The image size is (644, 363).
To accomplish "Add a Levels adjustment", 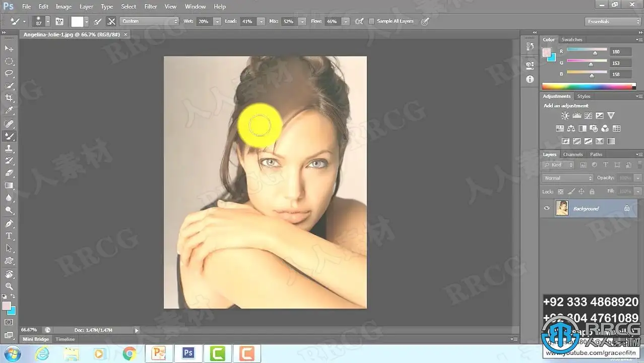I will point(576,115).
